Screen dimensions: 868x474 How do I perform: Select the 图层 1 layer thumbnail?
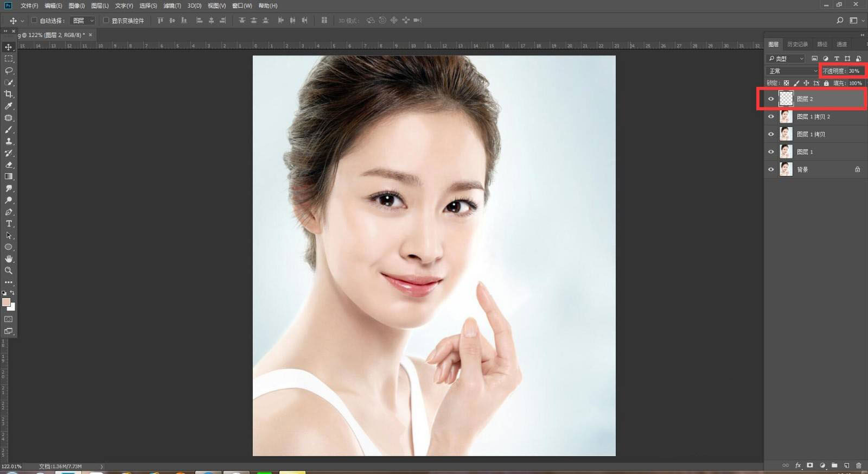tap(786, 152)
